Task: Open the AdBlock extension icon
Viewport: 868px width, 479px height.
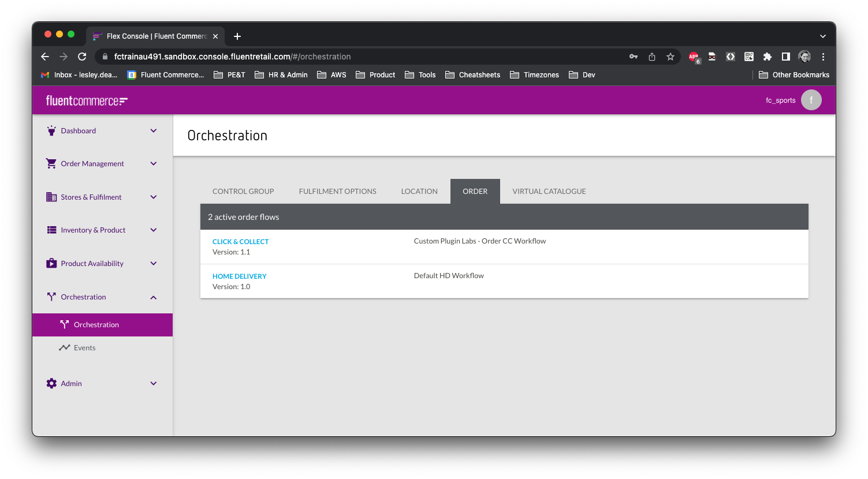Action: point(694,57)
